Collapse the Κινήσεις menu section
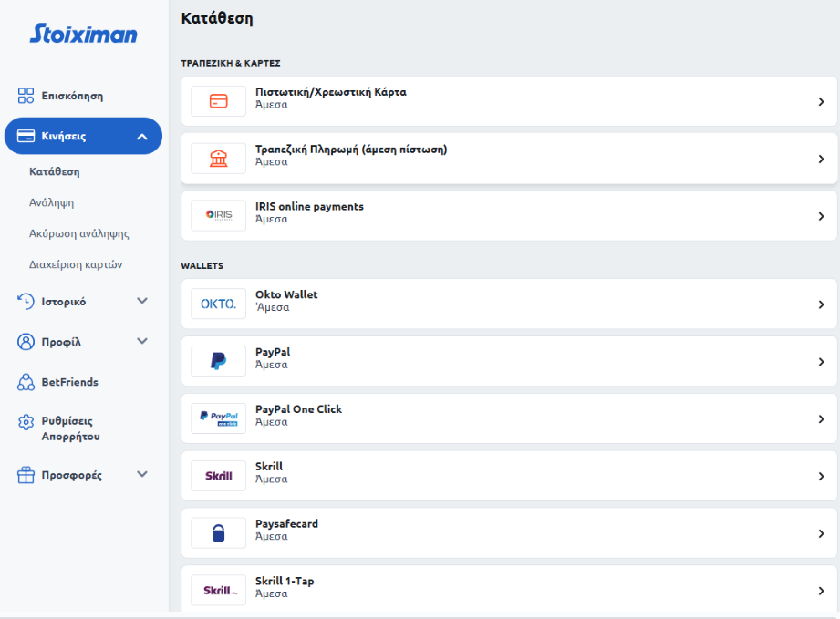Image resolution: width=840 pixels, height=619 pixels. (x=142, y=137)
